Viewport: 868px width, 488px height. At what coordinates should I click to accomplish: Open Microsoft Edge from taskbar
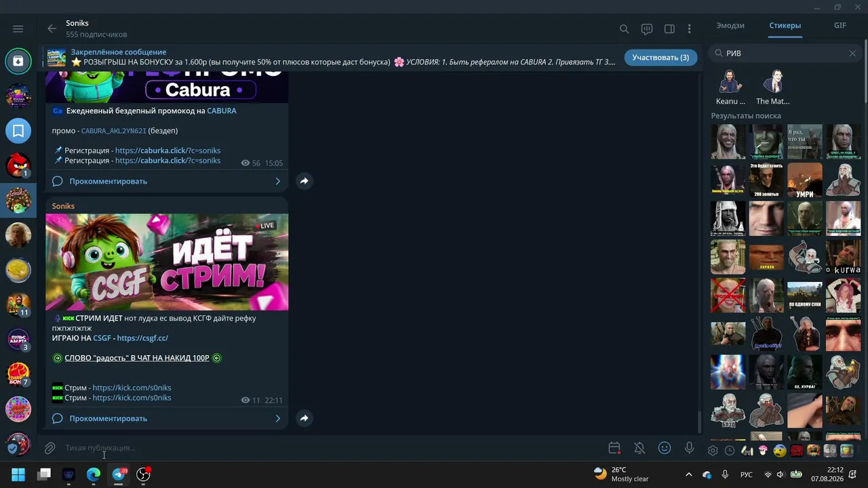(94, 474)
